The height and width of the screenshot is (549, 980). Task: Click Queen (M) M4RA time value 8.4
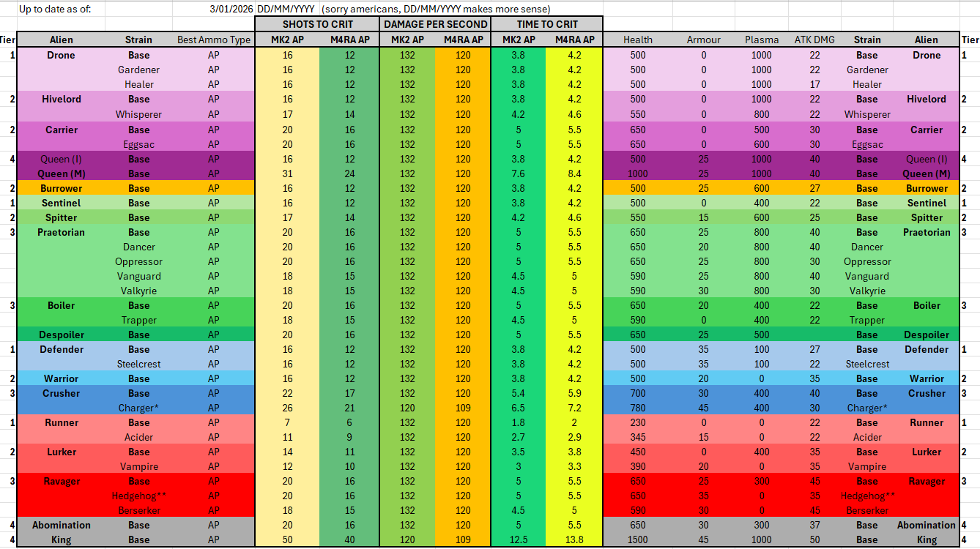click(x=574, y=173)
